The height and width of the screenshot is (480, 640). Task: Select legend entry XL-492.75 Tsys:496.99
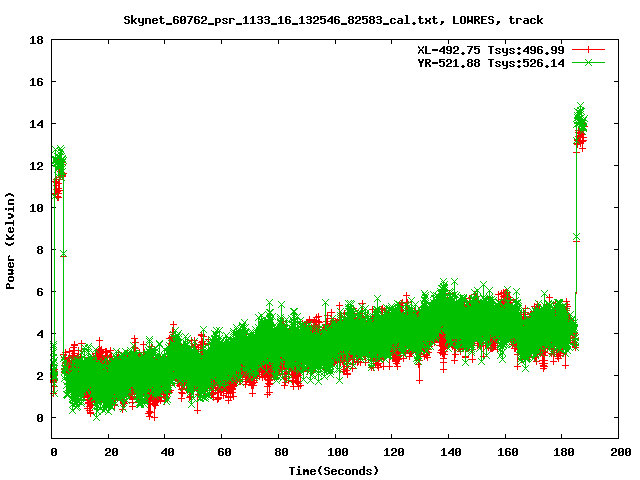tap(491, 50)
